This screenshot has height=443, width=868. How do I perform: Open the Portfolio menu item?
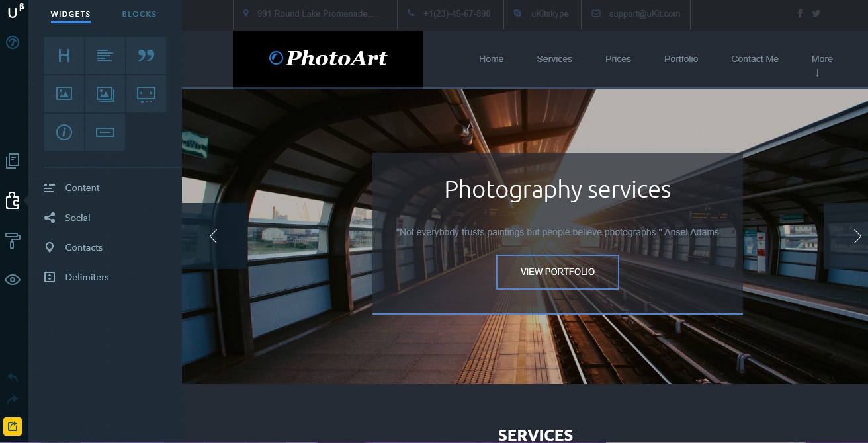[681, 59]
